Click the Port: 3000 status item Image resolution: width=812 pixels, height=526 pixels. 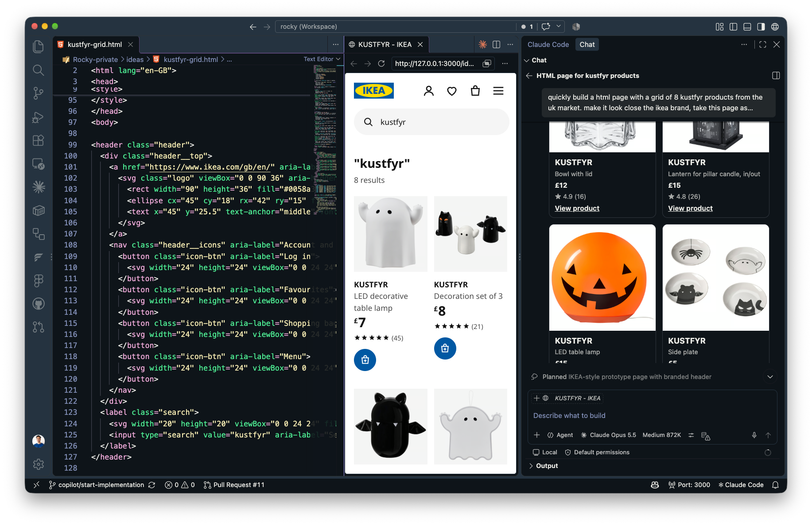[x=689, y=485]
